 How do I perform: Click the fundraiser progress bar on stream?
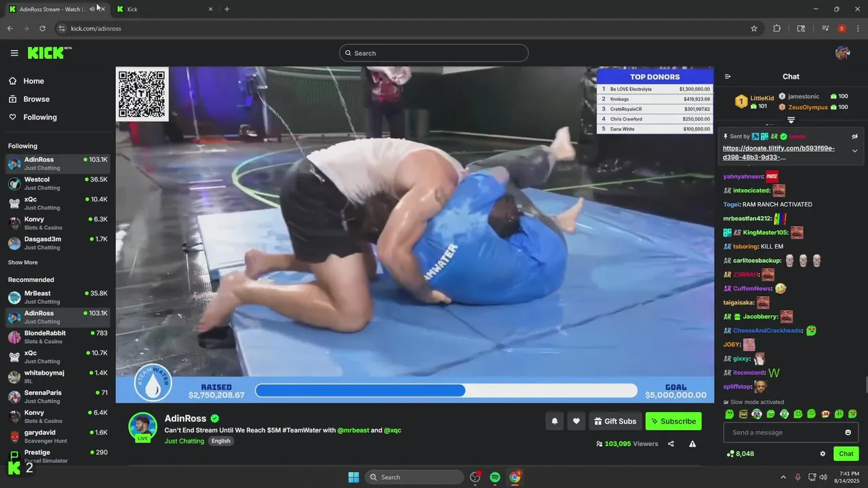point(446,390)
